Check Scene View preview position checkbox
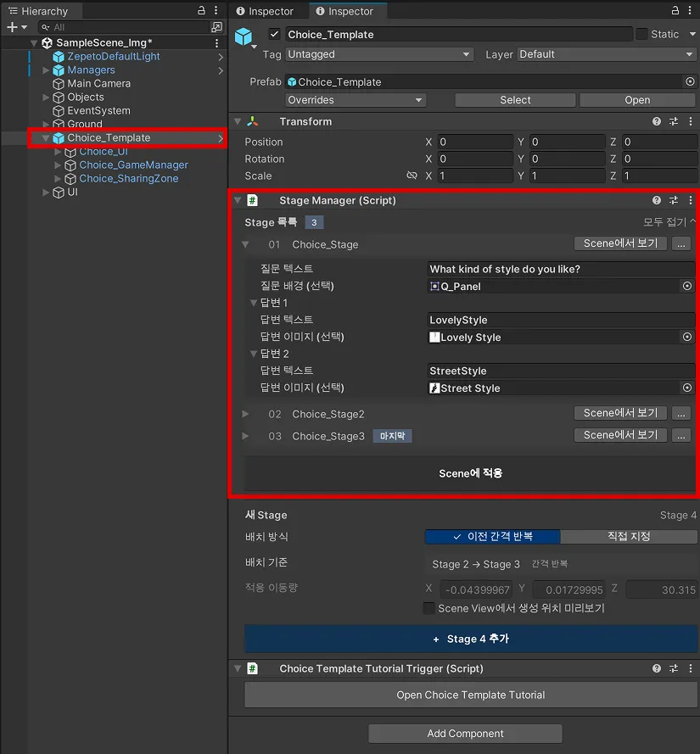 point(428,608)
